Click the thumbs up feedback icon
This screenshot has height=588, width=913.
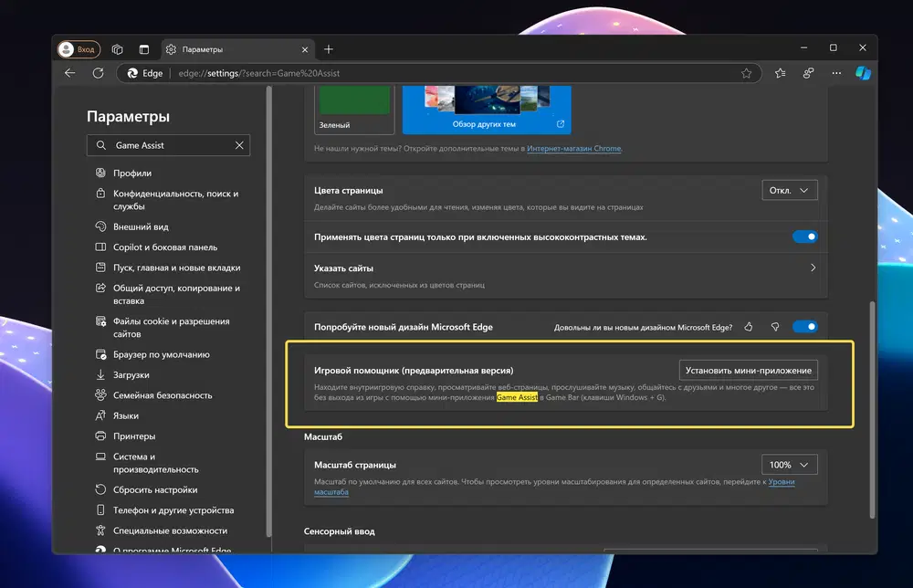(749, 327)
